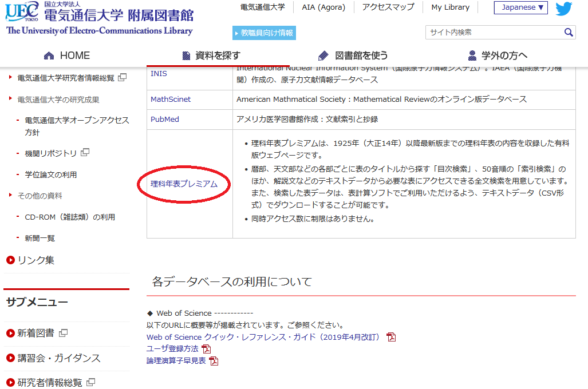Screen dimensions: 588x389
Task: Open the アクセスマップ link
Action: coord(388,7)
